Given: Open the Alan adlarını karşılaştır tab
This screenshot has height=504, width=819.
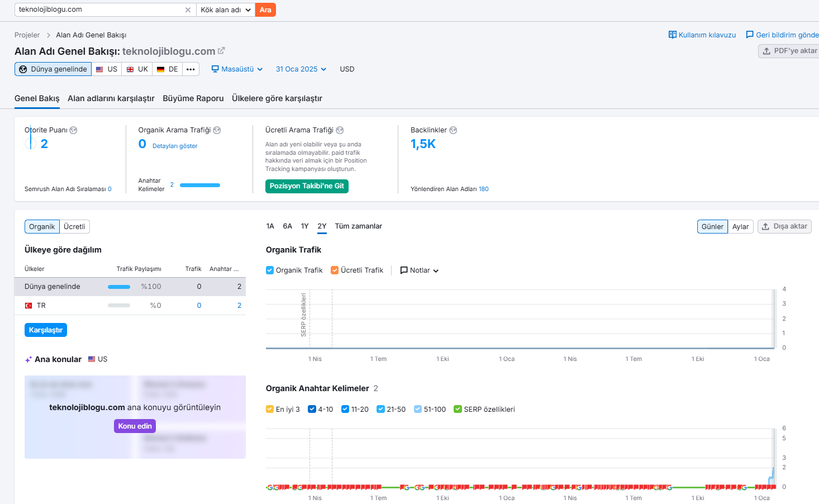Looking at the screenshot, I should 111,98.
